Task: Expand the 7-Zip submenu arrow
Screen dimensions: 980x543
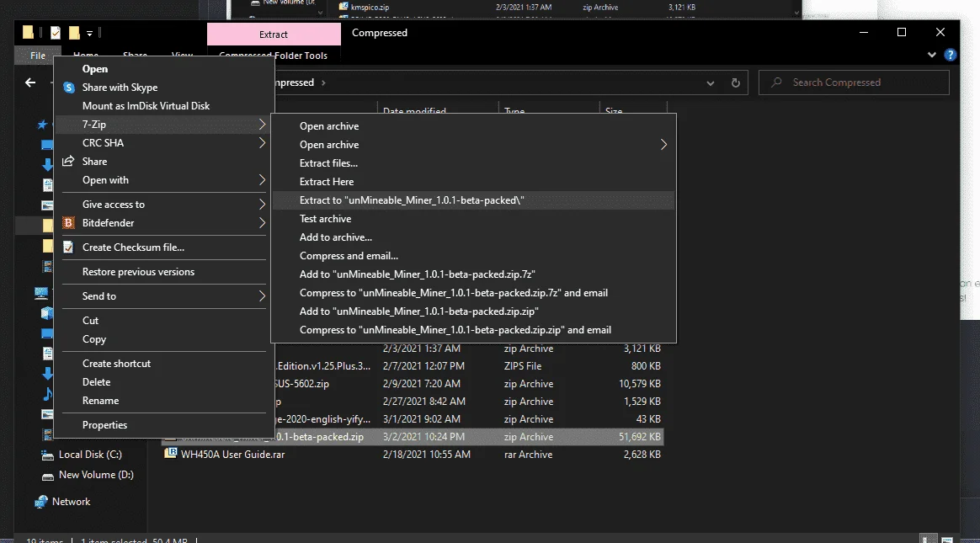Action: click(x=262, y=125)
